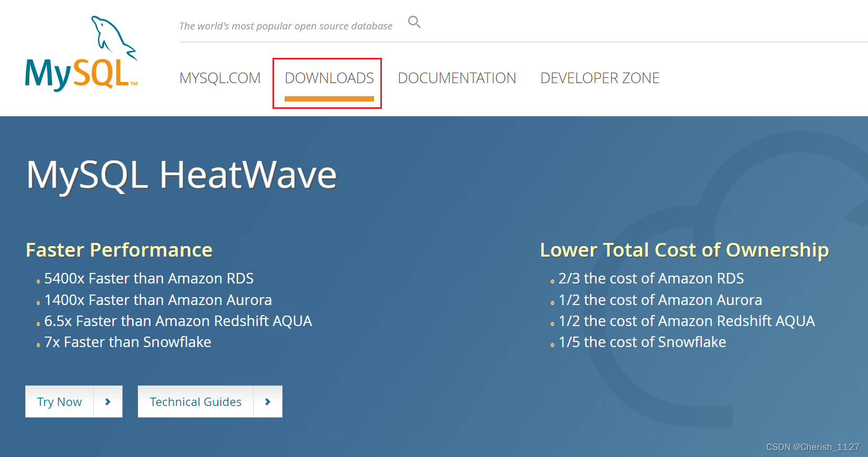868x457 pixels.
Task: Click the search tagline input field
Action: pyautogui.click(x=286, y=26)
